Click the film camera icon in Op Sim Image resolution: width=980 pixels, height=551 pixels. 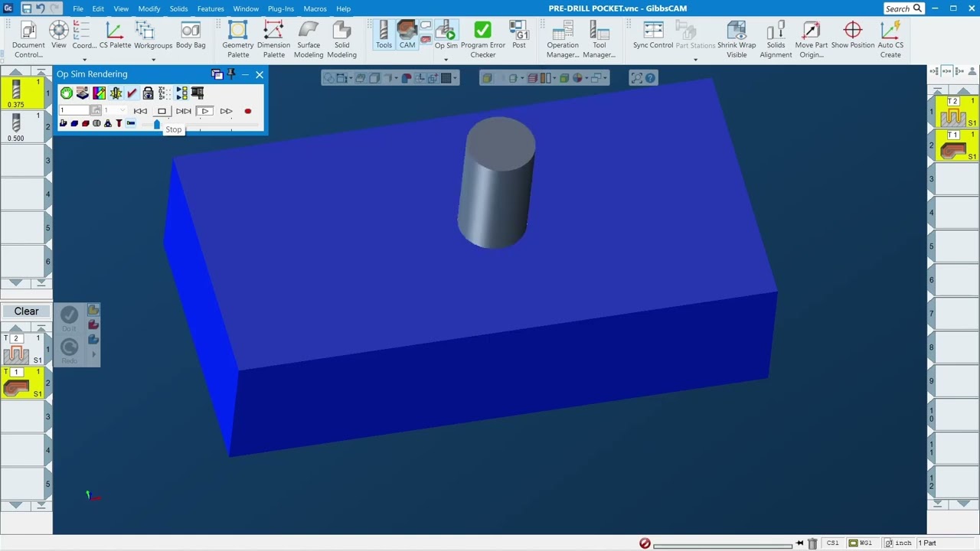198,93
